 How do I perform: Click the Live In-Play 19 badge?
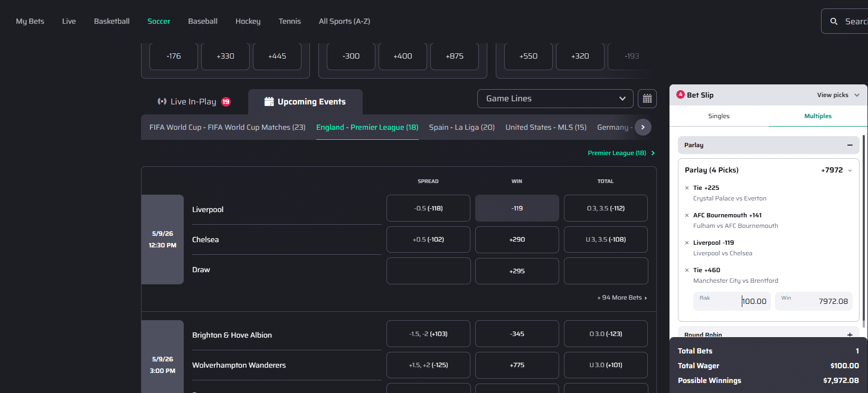point(226,102)
